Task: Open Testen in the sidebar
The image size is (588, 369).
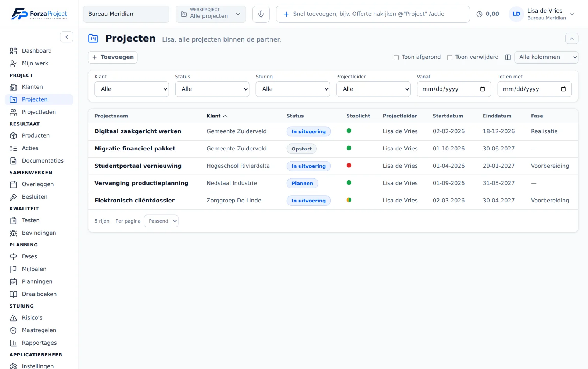Action: point(39,220)
